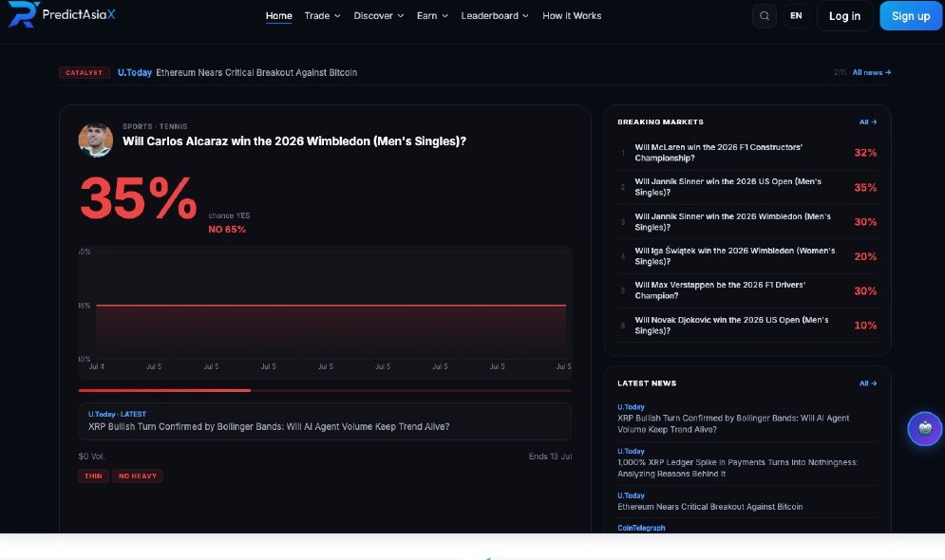Click the Ends 13 Jul label
945x560 pixels.
[550, 457]
